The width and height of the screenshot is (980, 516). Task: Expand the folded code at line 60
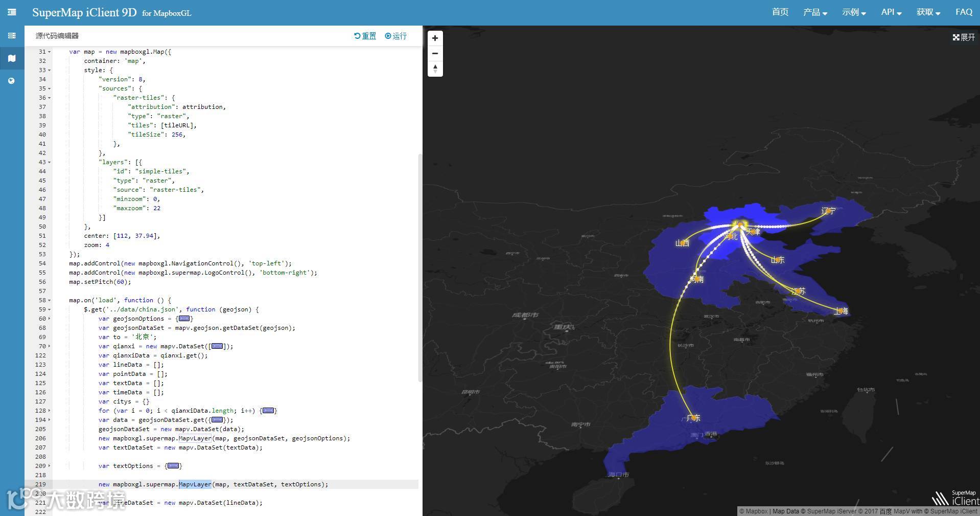(50, 319)
